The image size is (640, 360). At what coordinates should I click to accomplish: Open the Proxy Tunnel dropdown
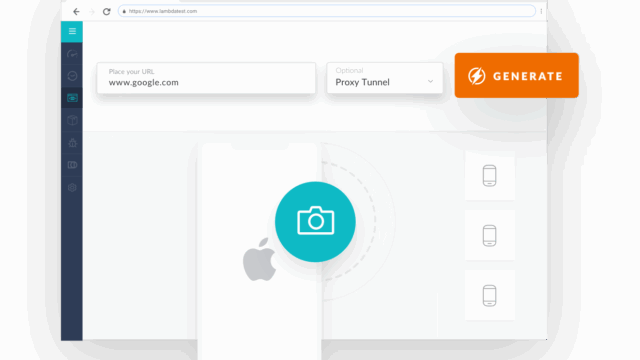pos(384,78)
